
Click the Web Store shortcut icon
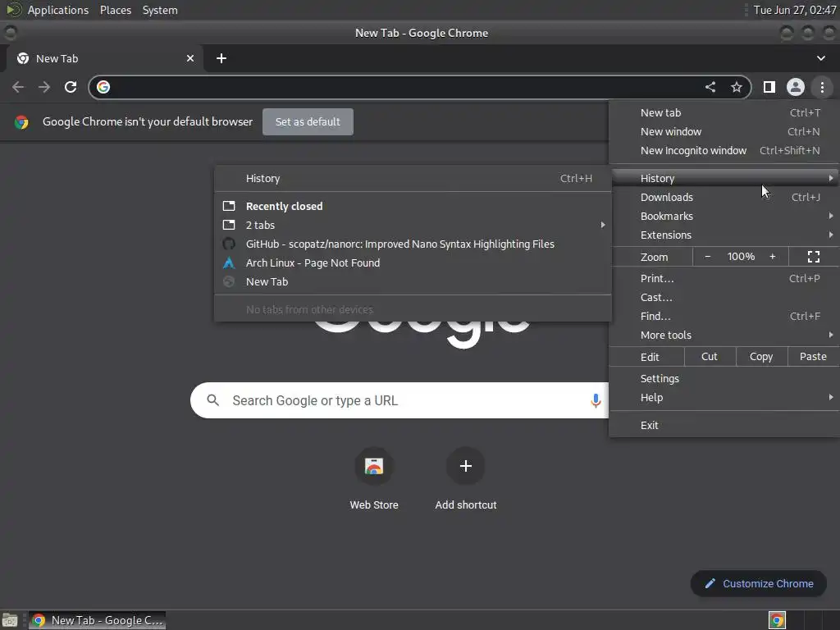pyautogui.click(x=374, y=466)
